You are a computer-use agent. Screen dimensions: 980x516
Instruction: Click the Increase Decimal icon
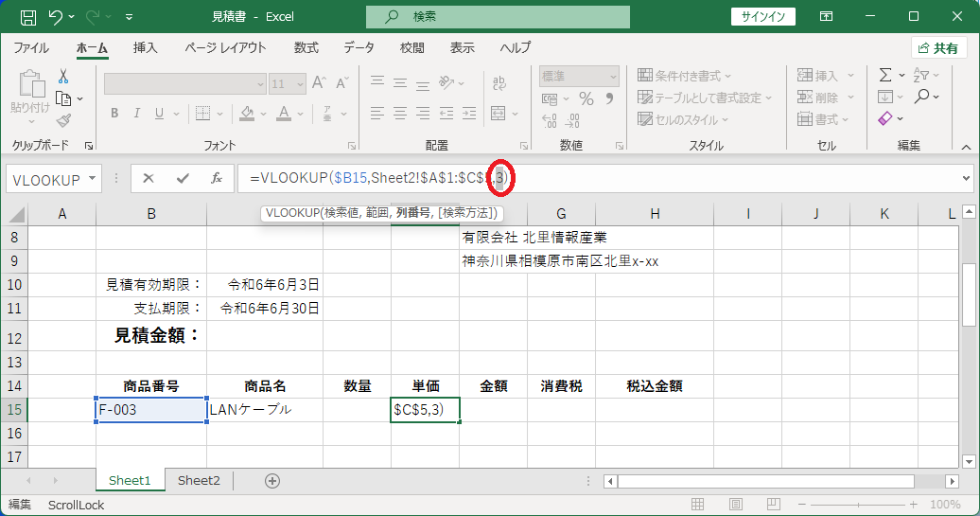(550, 120)
